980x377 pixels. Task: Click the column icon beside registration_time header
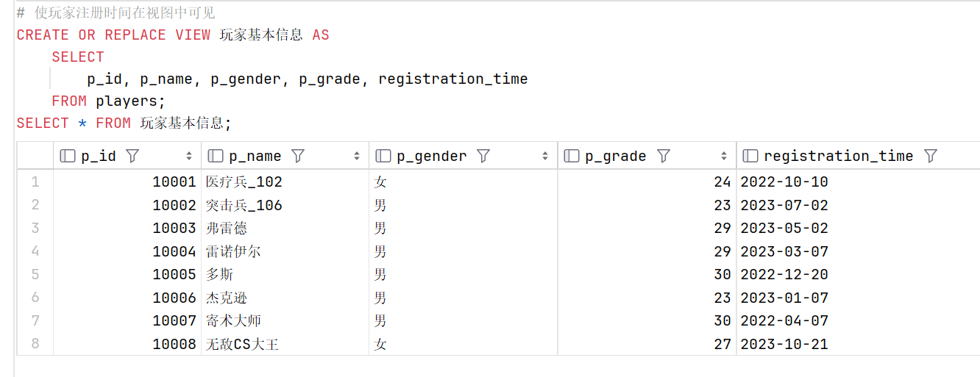point(750,156)
